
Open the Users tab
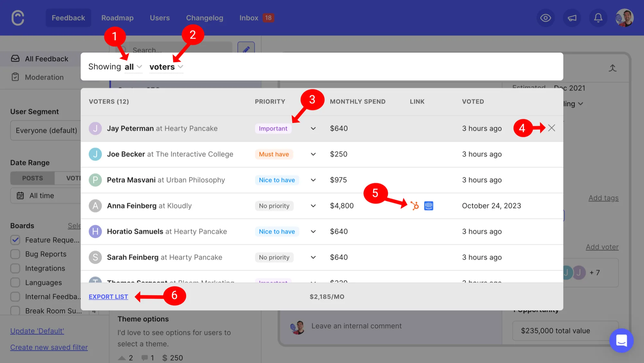coord(160,18)
